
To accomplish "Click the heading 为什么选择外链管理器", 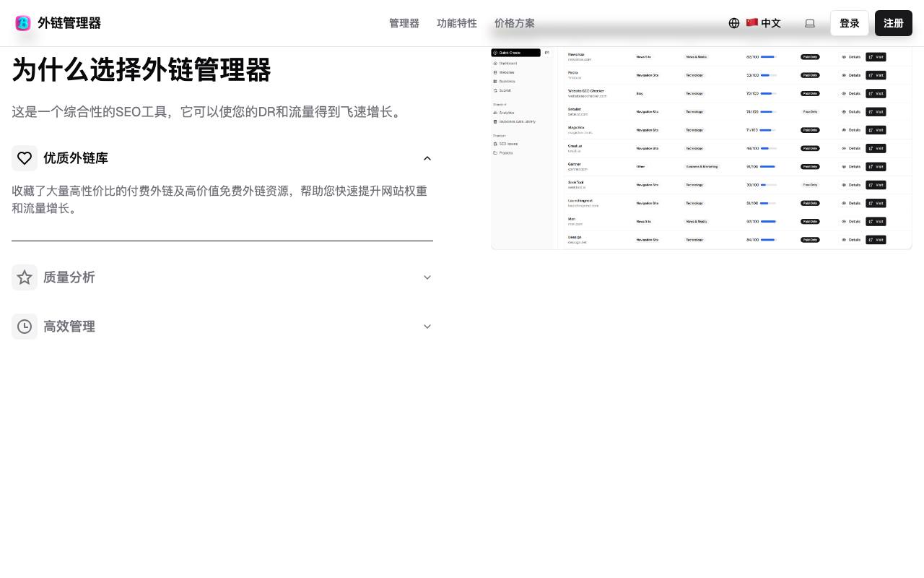I will click(x=141, y=70).
